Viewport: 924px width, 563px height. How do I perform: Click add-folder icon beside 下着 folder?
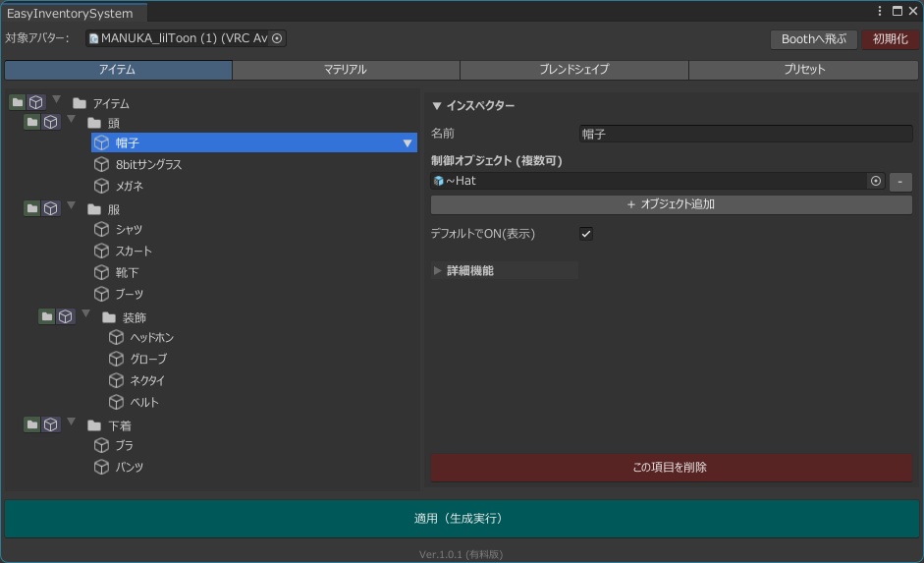pyautogui.click(x=32, y=424)
